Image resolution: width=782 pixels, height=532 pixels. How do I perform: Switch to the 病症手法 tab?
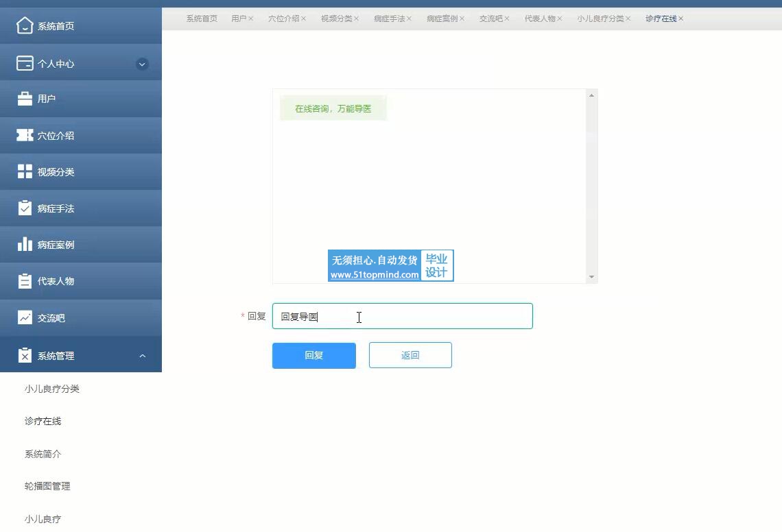pos(390,19)
